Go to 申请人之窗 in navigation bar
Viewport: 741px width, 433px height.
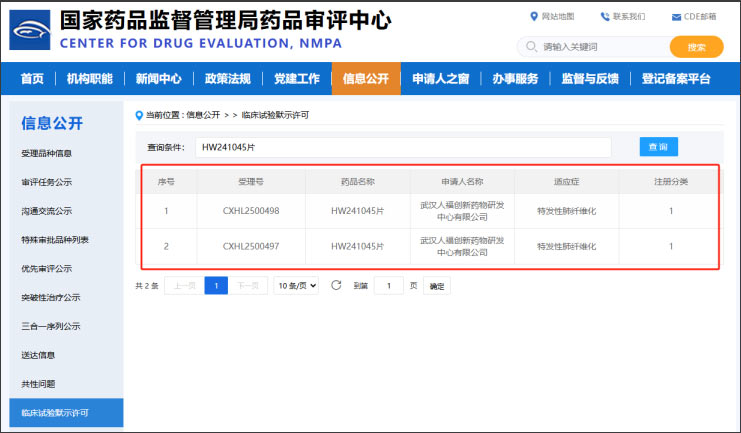pyautogui.click(x=440, y=79)
